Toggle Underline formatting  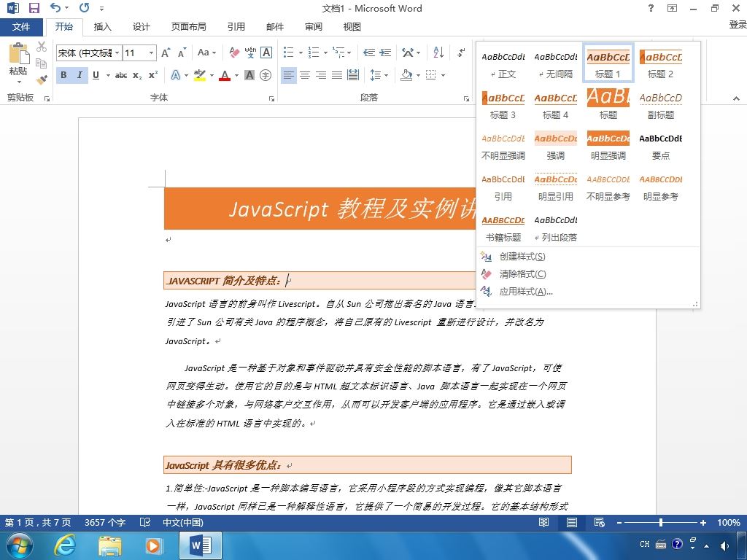pyautogui.click(x=96, y=75)
